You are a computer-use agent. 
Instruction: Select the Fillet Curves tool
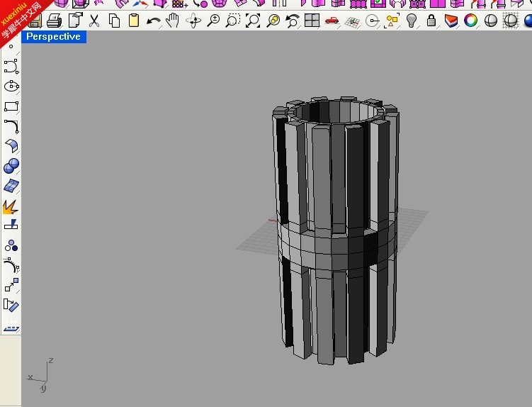11,126
